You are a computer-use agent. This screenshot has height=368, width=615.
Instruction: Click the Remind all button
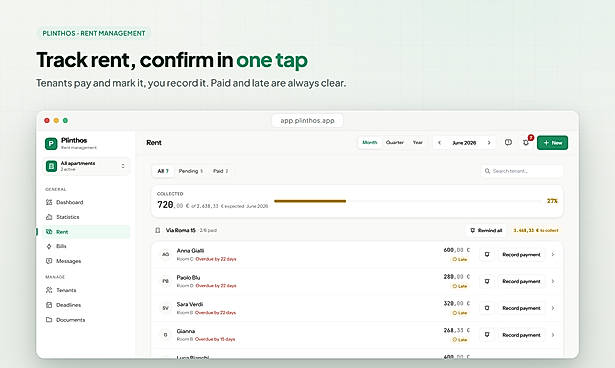[x=486, y=230]
